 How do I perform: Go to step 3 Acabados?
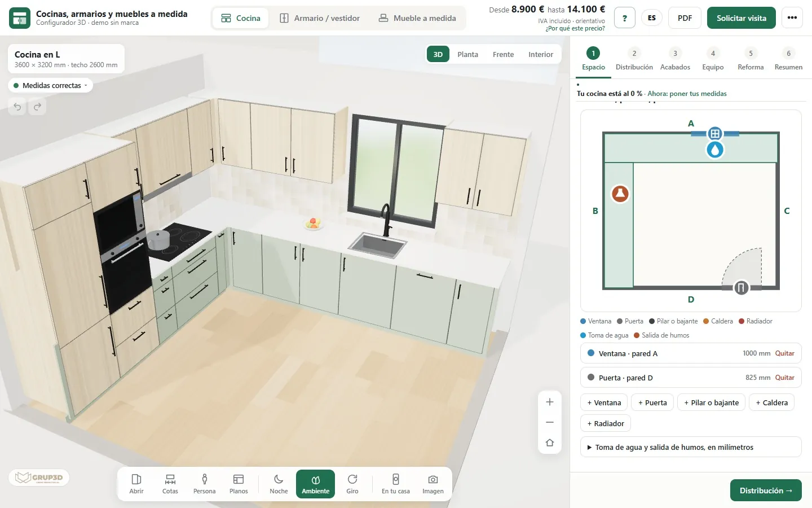click(x=675, y=59)
